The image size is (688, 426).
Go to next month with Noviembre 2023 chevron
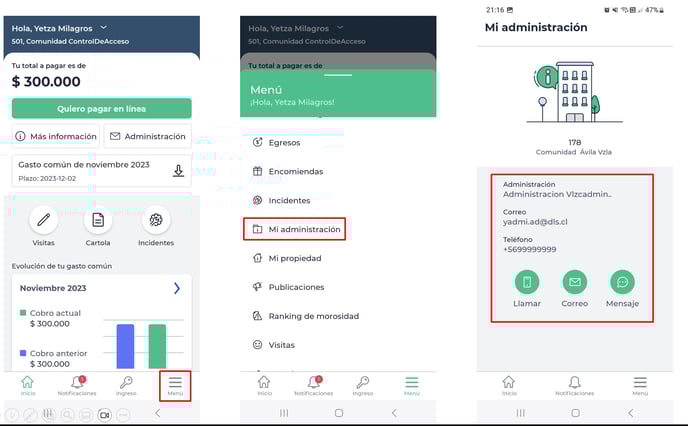pyautogui.click(x=177, y=288)
